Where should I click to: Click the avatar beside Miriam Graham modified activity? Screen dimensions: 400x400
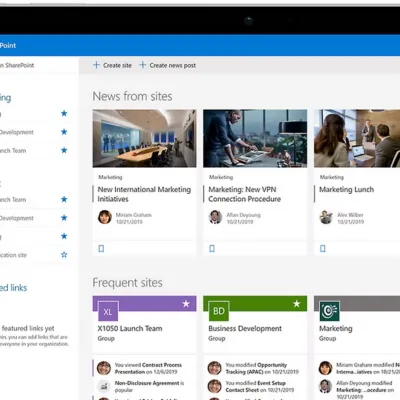point(325,368)
